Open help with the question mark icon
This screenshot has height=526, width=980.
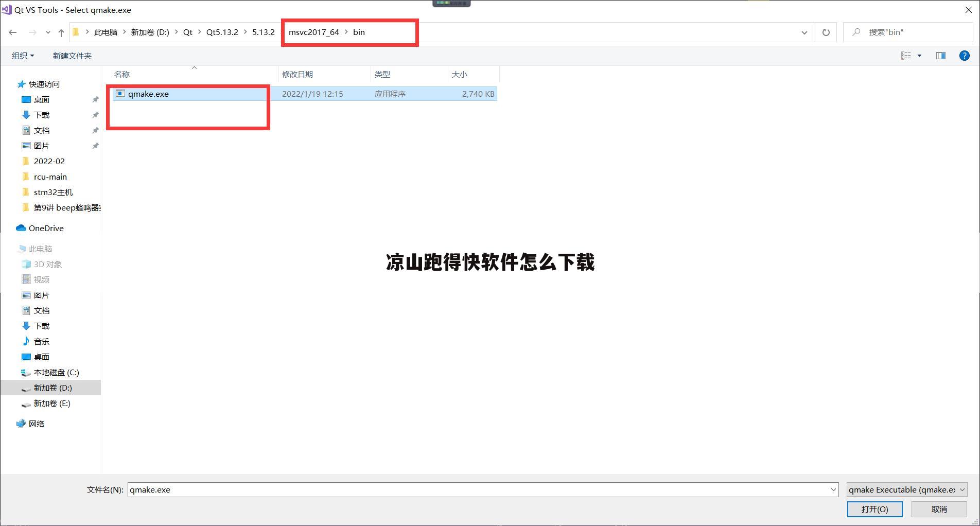click(x=965, y=56)
